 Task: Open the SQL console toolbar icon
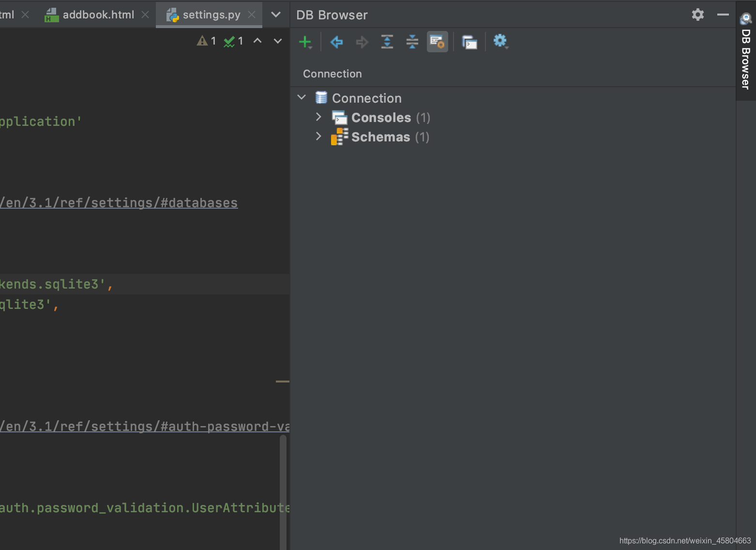469,42
